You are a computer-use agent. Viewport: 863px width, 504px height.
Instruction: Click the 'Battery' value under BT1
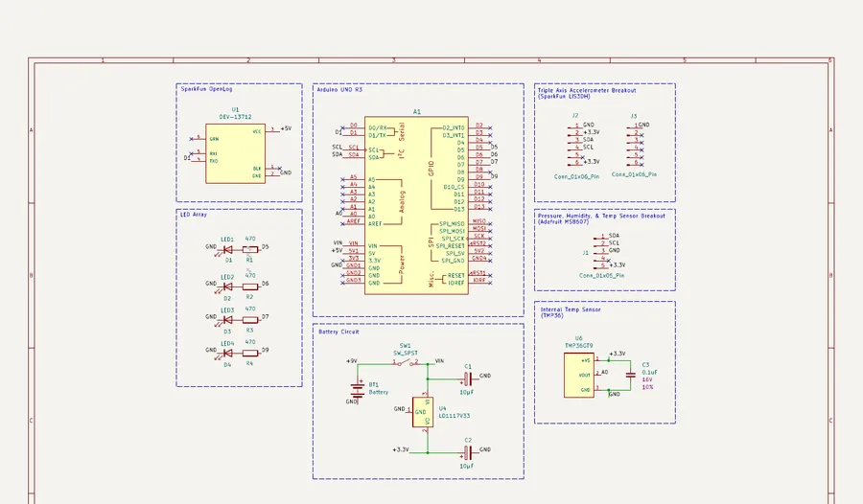[378, 392]
